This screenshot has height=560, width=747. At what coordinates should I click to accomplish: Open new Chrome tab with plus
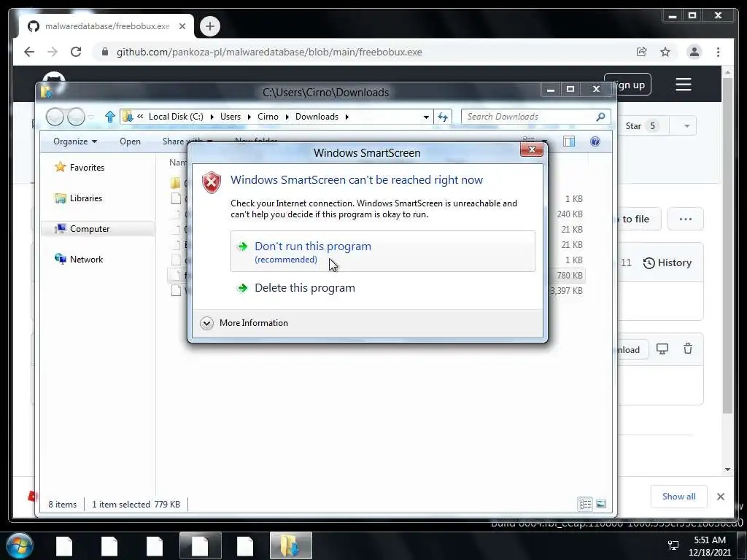click(210, 26)
